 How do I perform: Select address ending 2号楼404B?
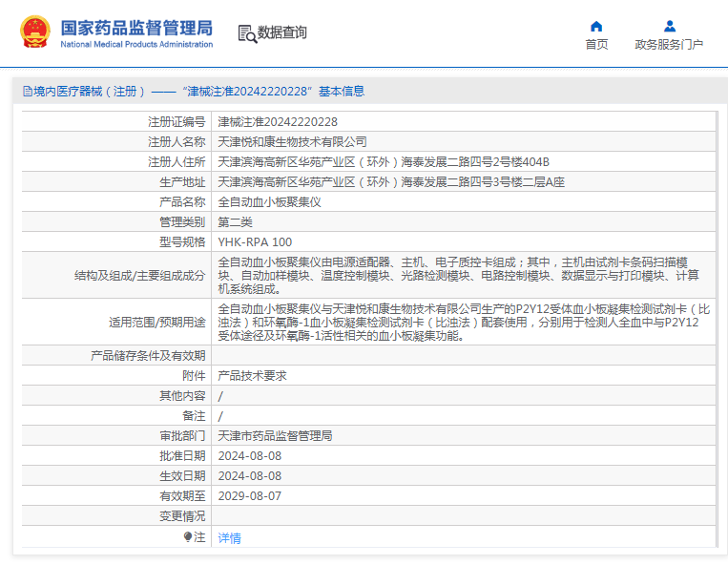(x=384, y=162)
